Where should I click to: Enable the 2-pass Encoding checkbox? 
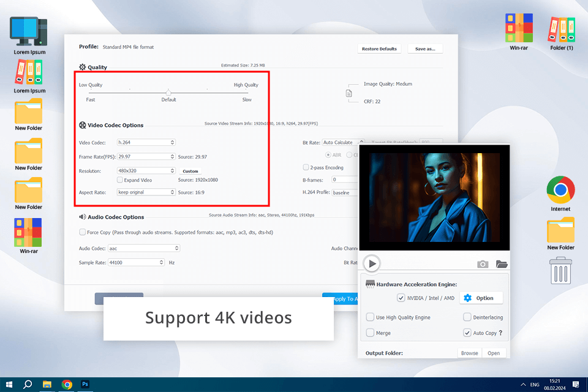[306, 167]
